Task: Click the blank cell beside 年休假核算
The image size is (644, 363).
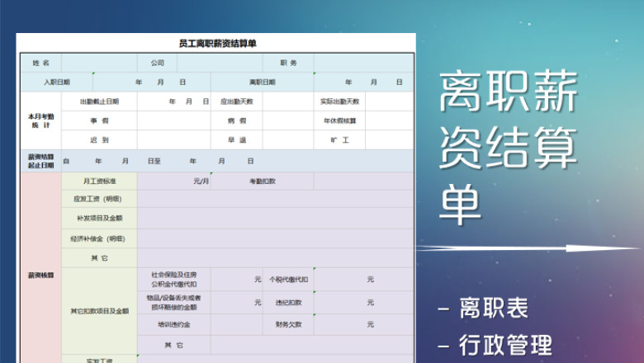Action: [390, 120]
